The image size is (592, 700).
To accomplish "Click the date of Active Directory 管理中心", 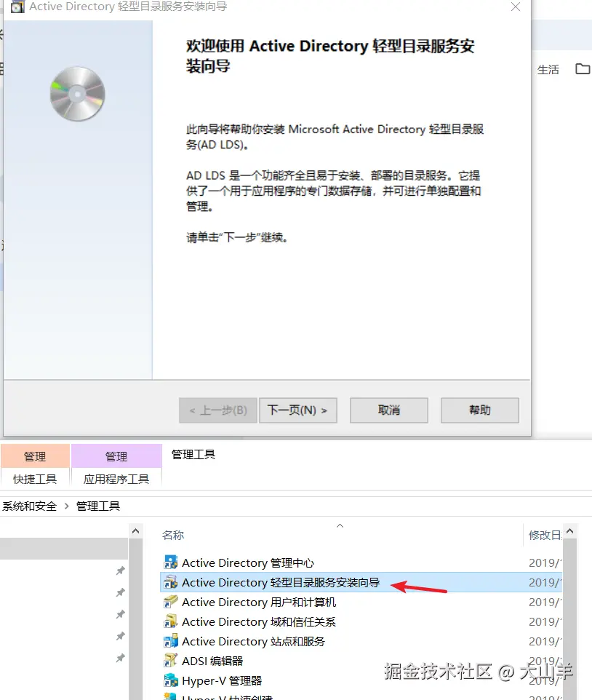I will [x=545, y=562].
